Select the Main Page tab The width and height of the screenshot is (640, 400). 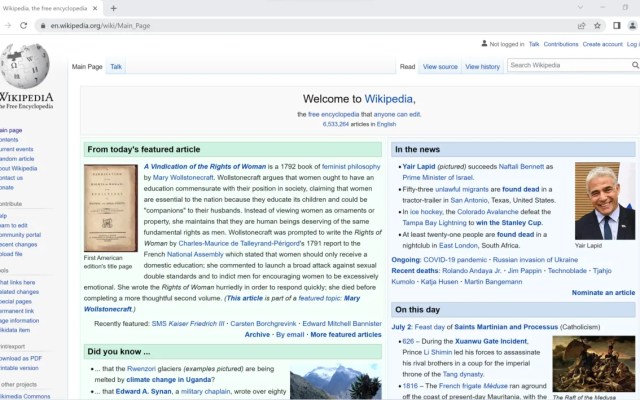point(87,67)
